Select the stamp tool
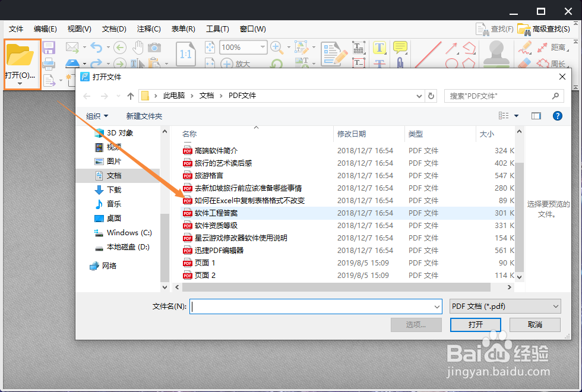 (495, 53)
